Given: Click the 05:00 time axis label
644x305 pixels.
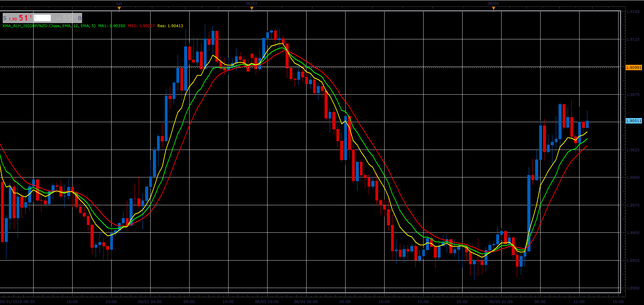Looking at the screenshot, I should 345,302.
